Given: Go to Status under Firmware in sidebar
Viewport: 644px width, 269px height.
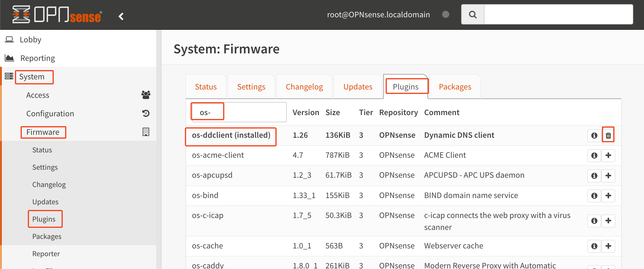Looking at the screenshot, I should (42, 150).
